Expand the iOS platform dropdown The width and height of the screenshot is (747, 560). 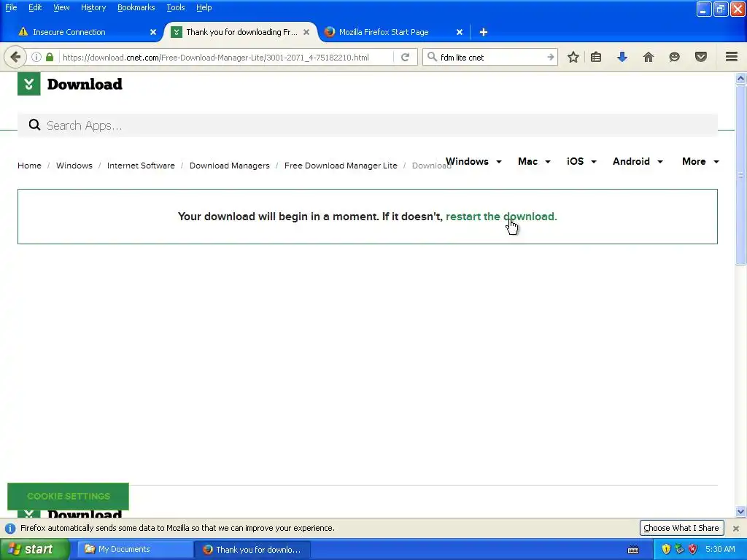point(581,161)
